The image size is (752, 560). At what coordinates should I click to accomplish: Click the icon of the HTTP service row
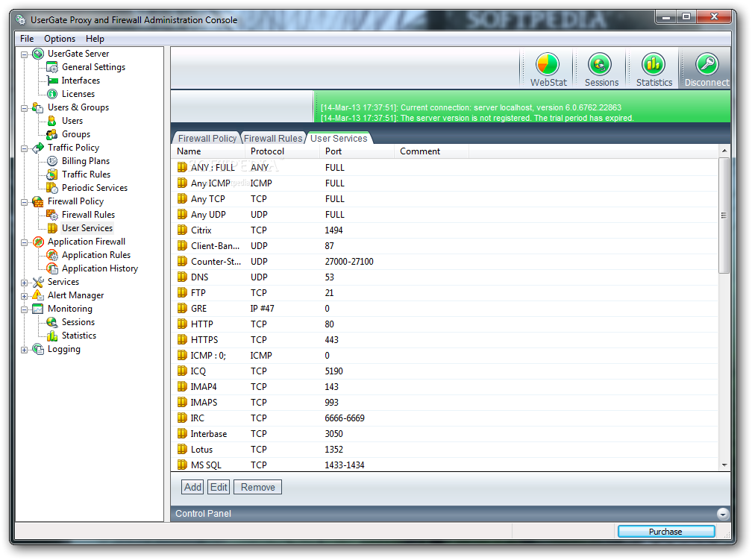(x=182, y=324)
